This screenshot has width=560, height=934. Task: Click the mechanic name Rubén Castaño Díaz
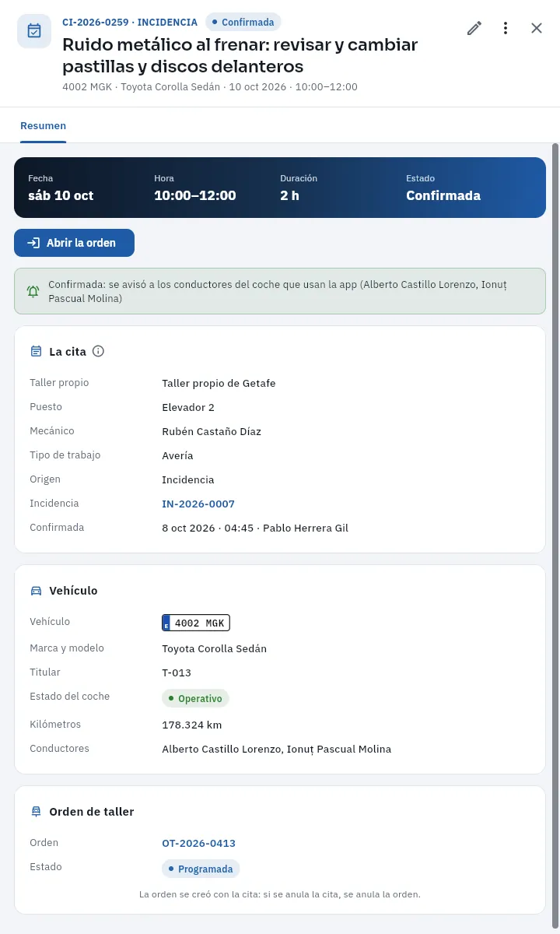click(x=212, y=431)
